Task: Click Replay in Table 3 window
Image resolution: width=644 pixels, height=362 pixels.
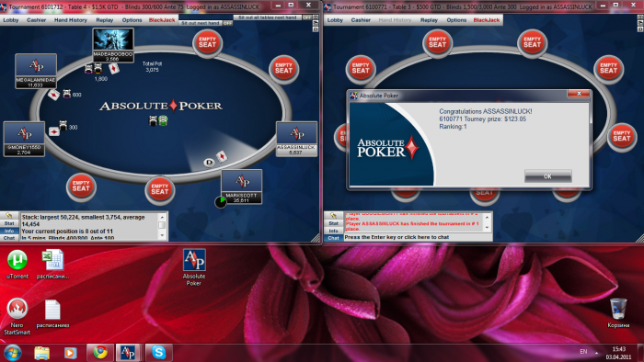Action: (x=429, y=20)
